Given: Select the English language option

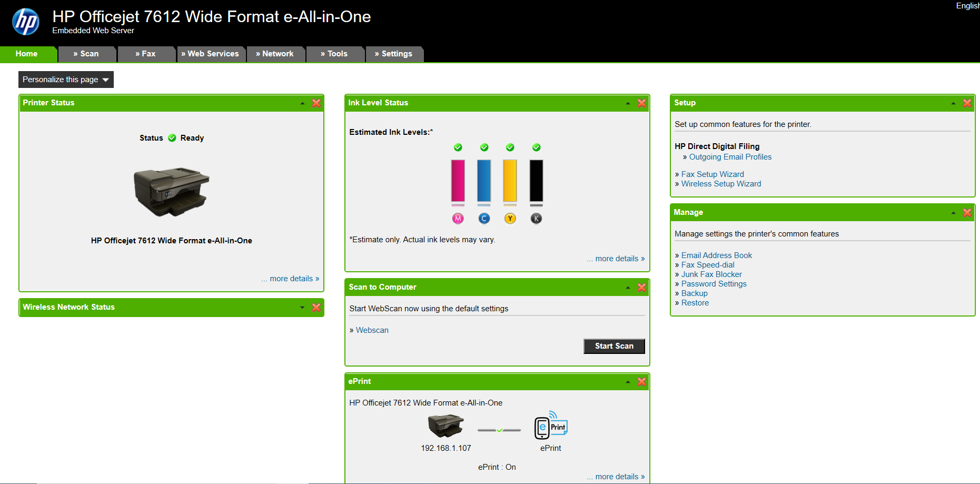Looking at the screenshot, I should (968, 5).
